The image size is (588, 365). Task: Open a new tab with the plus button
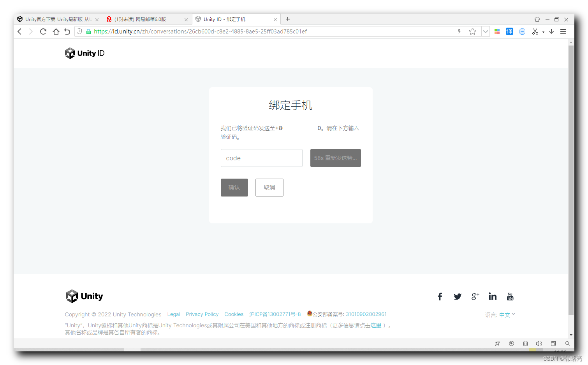click(288, 19)
